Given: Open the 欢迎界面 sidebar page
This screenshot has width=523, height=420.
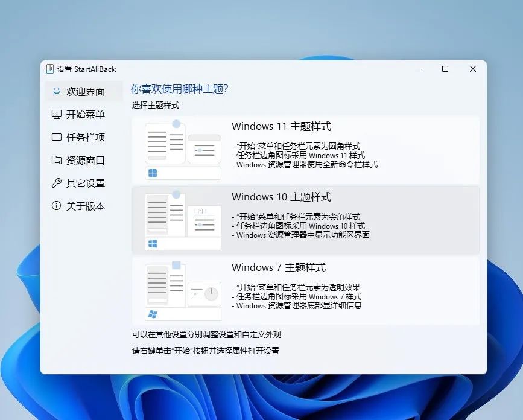Looking at the screenshot, I should coord(84,91).
